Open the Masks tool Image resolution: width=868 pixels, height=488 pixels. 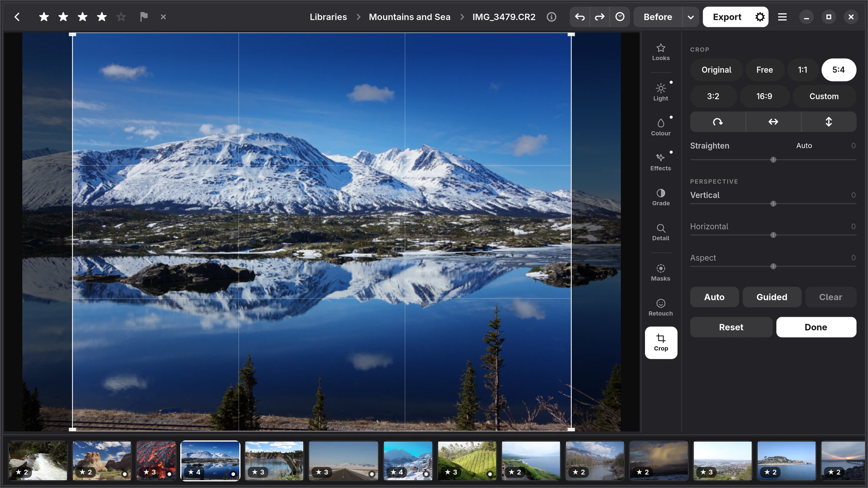click(x=661, y=273)
